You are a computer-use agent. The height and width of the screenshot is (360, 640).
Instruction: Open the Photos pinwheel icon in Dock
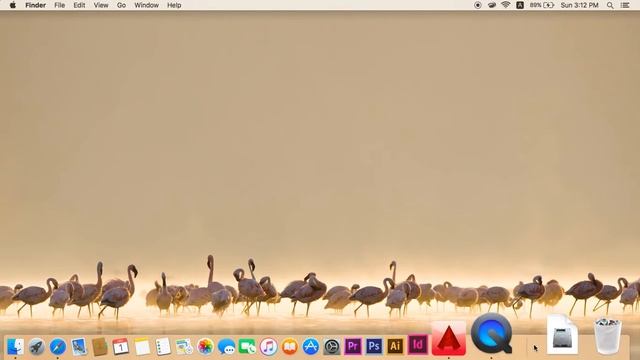pos(205,347)
